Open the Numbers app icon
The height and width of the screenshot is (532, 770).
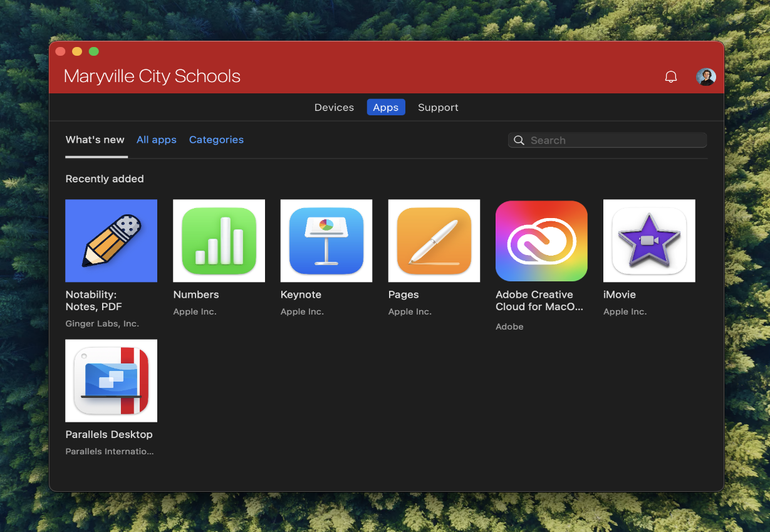pos(219,241)
